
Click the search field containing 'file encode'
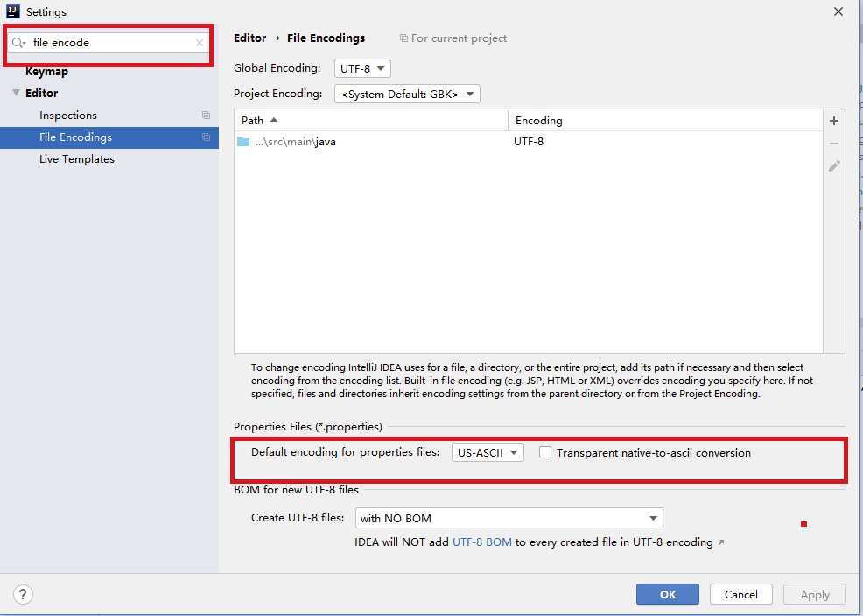(x=109, y=43)
